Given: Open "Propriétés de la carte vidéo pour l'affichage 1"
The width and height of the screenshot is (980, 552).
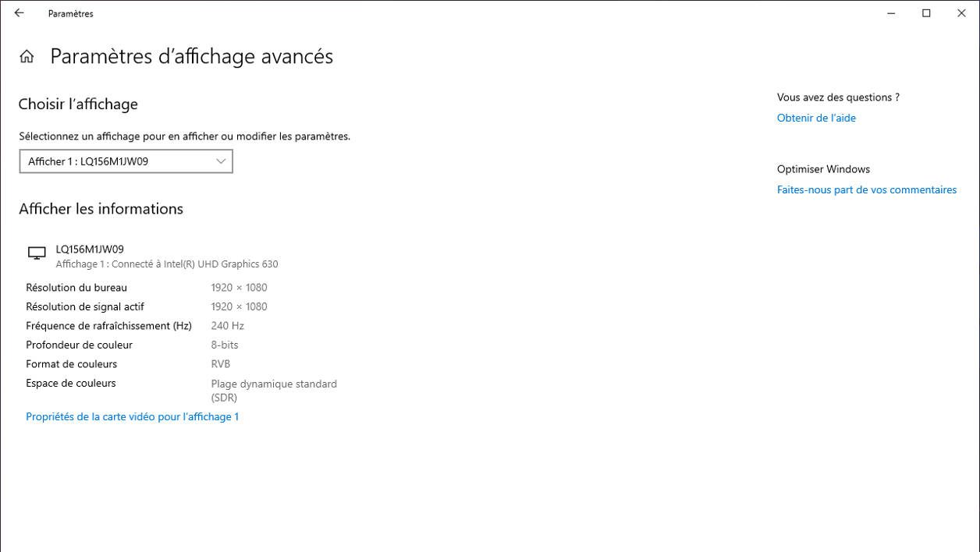Looking at the screenshot, I should tap(132, 416).
